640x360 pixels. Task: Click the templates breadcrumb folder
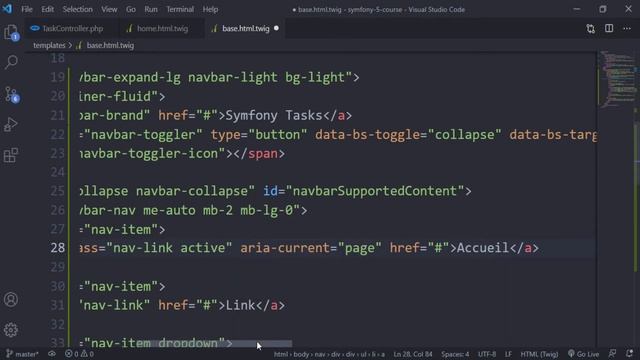49,45
